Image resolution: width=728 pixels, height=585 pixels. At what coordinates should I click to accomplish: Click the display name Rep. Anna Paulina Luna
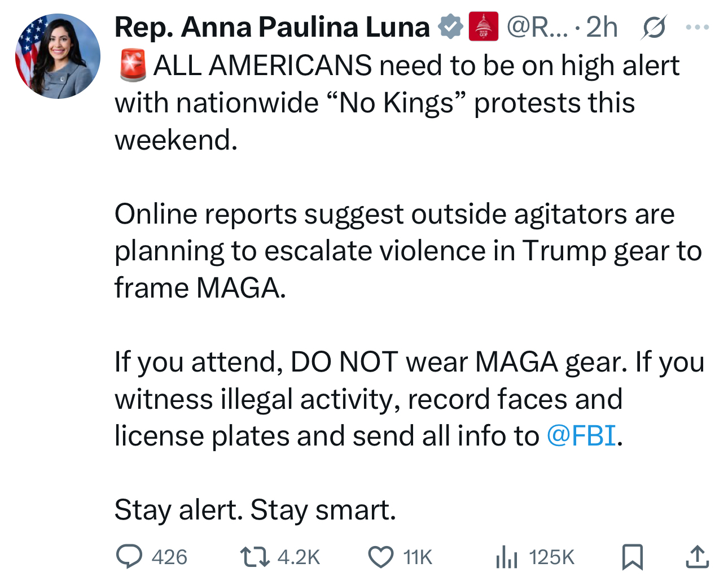(272, 27)
